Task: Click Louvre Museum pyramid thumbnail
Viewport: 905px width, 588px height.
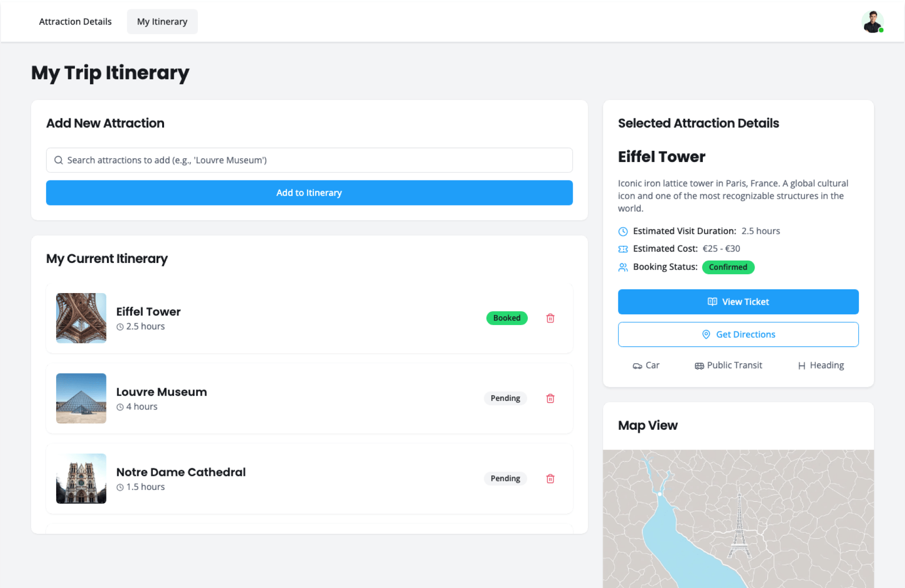Action: pos(81,398)
